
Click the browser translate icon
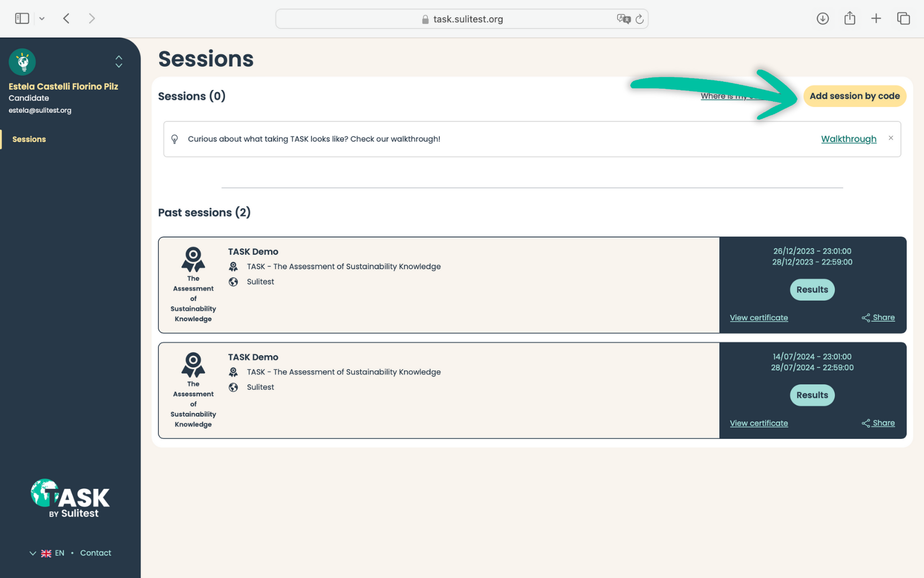point(623,19)
